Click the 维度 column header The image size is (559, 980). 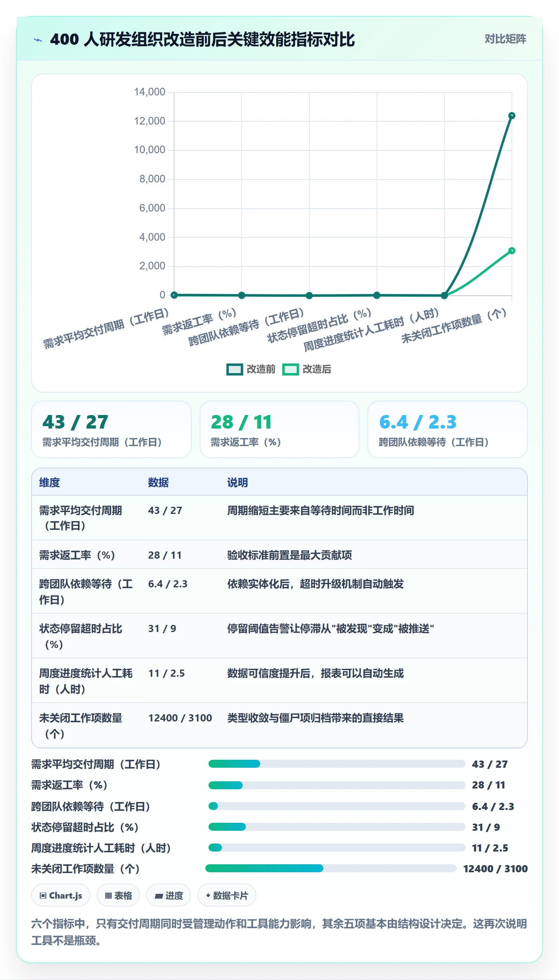click(50, 482)
